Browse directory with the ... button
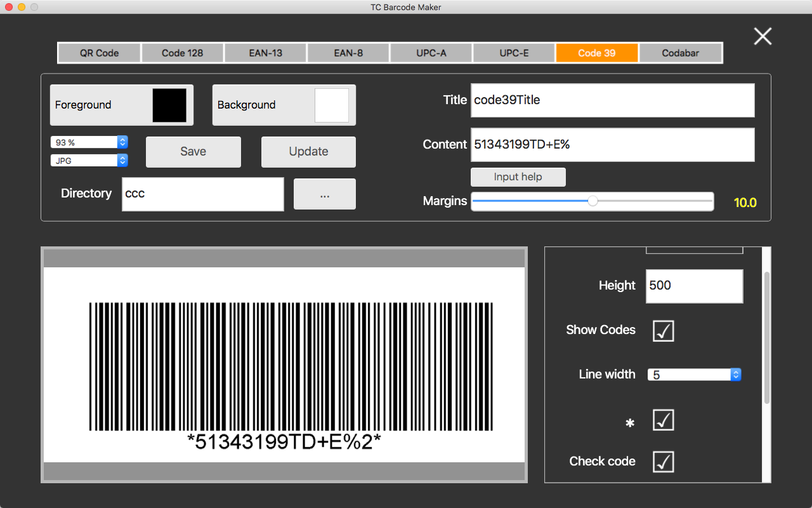This screenshot has width=812, height=508. pyautogui.click(x=325, y=194)
